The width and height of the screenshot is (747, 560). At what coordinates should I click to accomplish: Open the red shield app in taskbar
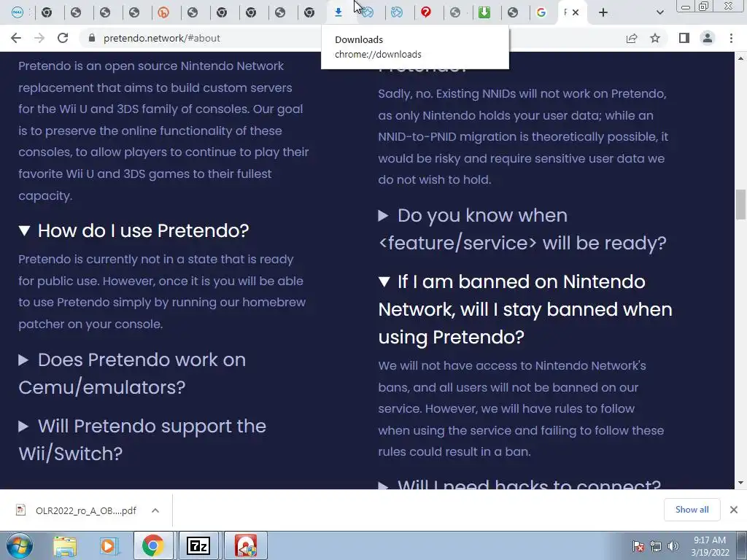[x=246, y=545]
